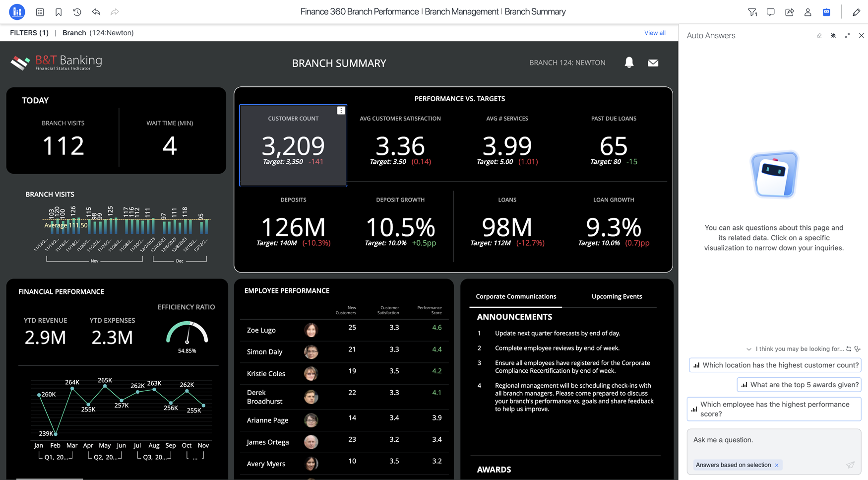The image size is (868, 480).
Task: Click the pencil edit icon in the toolbar
Action: pos(857,12)
